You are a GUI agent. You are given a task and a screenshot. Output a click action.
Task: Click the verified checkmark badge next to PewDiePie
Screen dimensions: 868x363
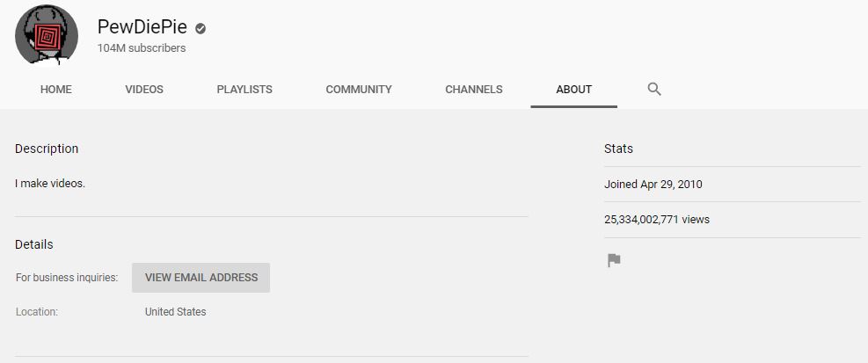click(201, 28)
